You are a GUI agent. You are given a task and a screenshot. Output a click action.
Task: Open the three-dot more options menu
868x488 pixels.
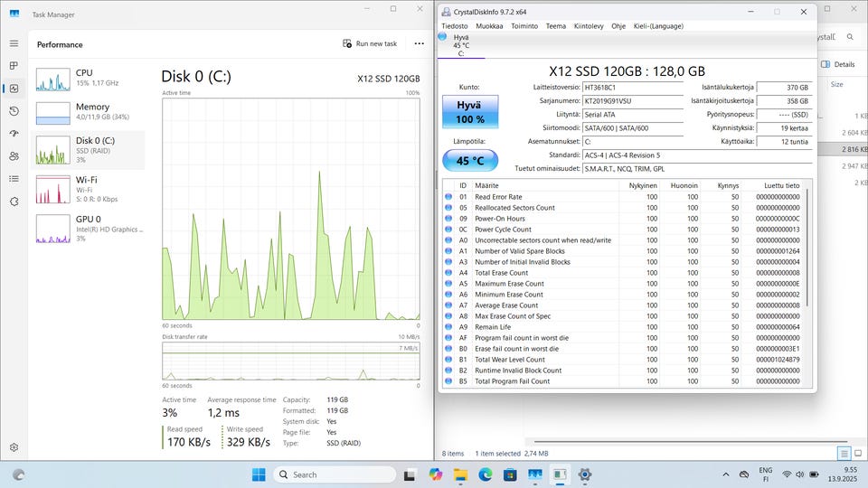(x=419, y=43)
